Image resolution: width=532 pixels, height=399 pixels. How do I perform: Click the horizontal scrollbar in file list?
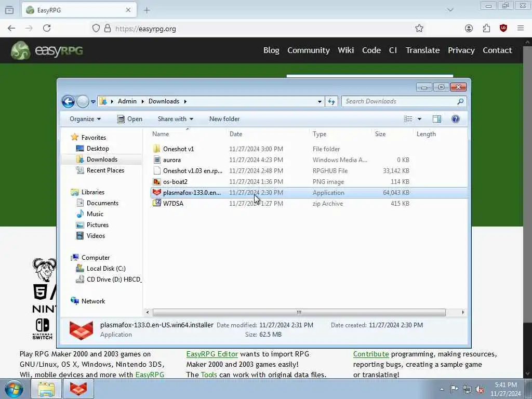[x=299, y=312]
